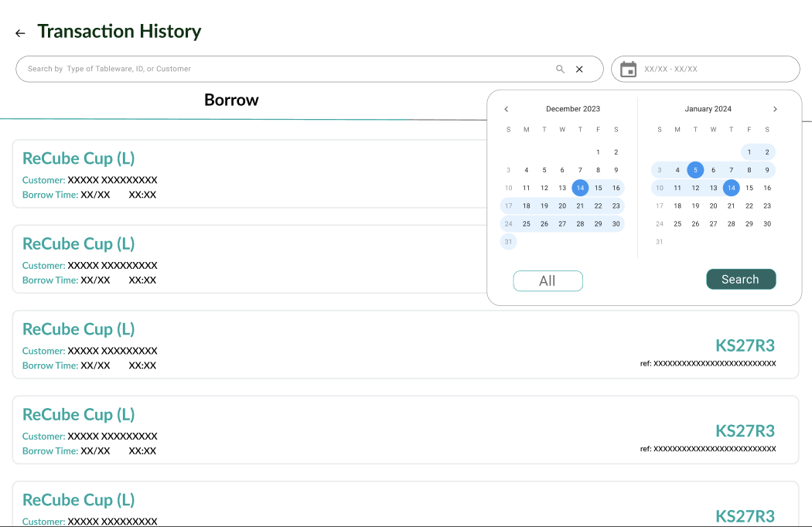Select December 10 in the calendar

pyautogui.click(x=509, y=188)
